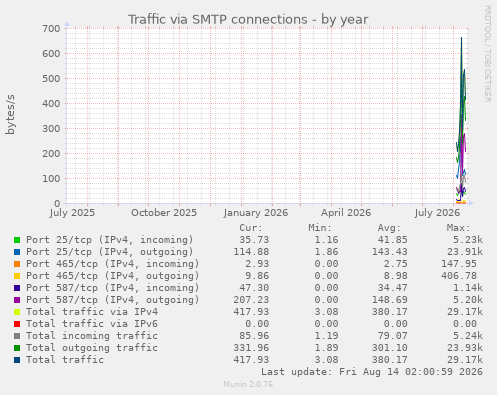Click the 'Last update: Fri Aug 14 02:00:59 2026' text

pos(372,372)
